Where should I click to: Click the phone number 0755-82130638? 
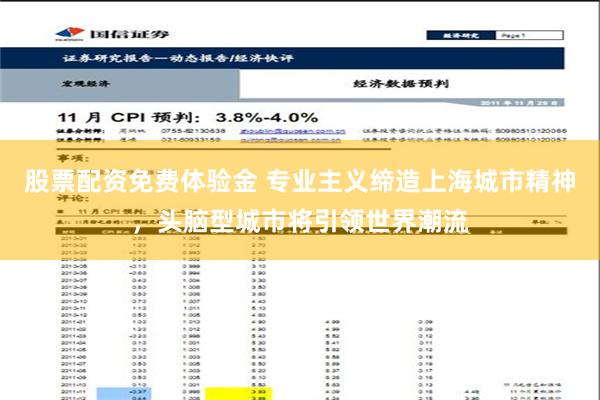[x=193, y=131]
